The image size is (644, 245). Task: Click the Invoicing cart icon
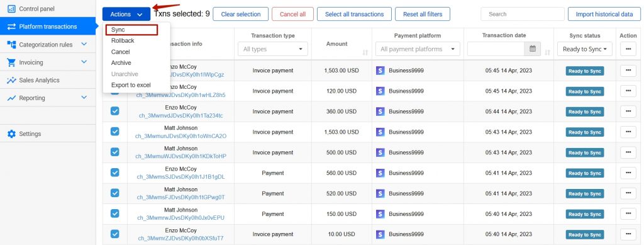click(11, 62)
